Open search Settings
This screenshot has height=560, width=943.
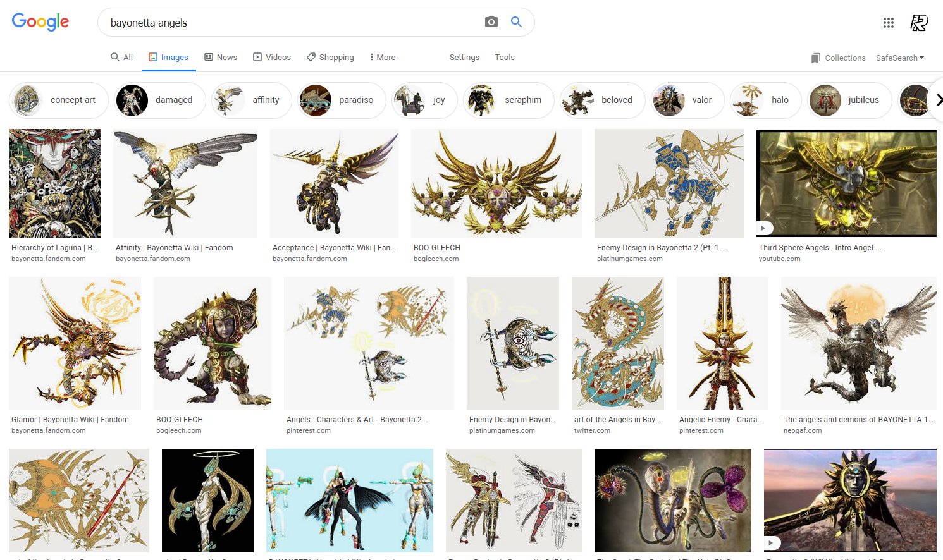pos(464,57)
